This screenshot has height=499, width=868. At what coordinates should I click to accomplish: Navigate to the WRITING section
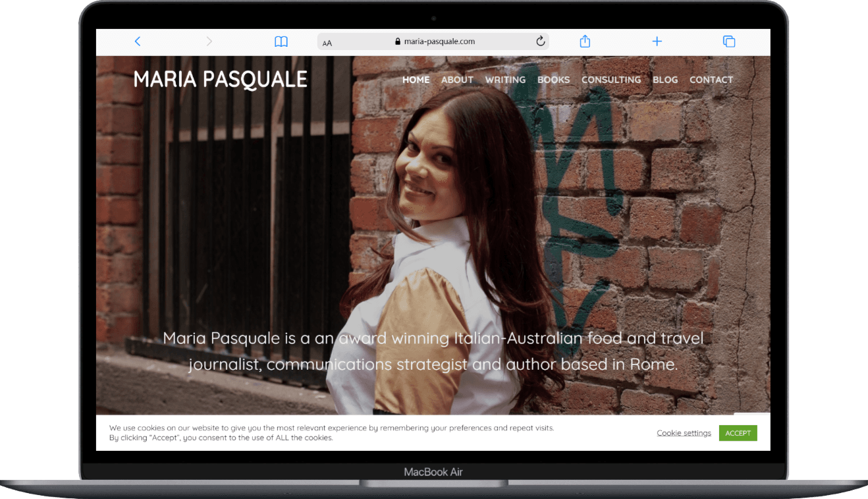pyautogui.click(x=505, y=80)
